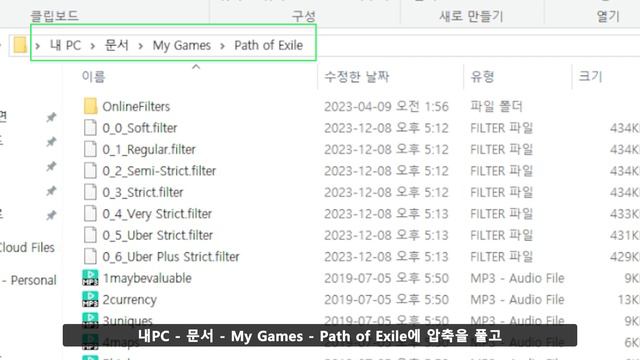640x360 pixels.
Task: Click the fourth quick access pin icon
Action: coord(51,191)
